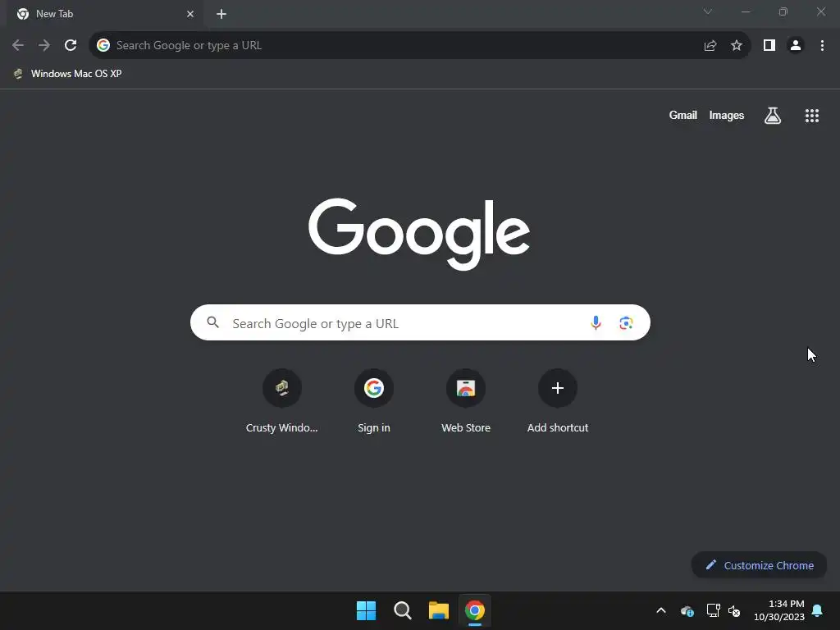Bookmark this tab with the star icon
Screen dimensions: 840x630
[x=737, y=46]
